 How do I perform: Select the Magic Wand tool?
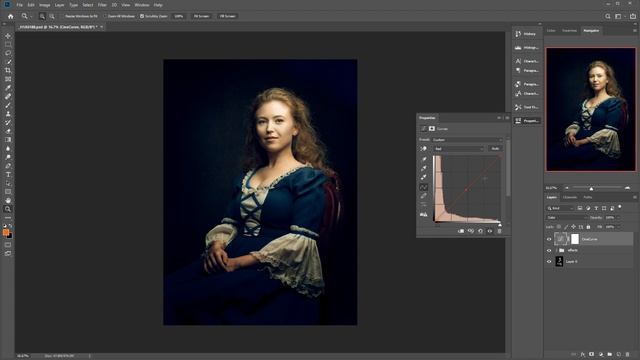coord(8,62)
